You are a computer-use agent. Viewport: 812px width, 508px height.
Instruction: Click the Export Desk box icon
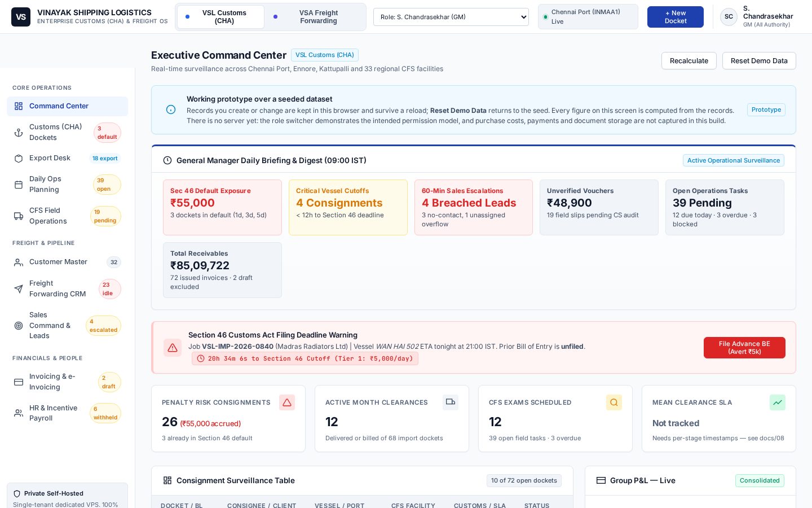click(x=19, y=159)
